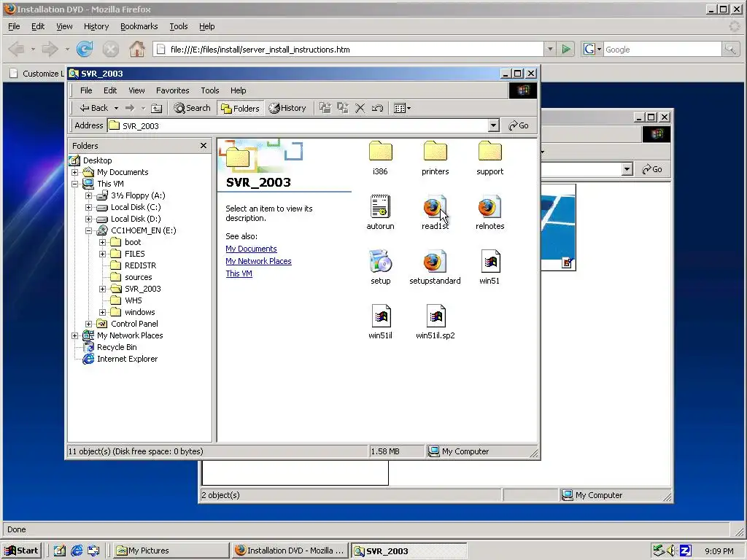Image resolution: width=747 pixels, height=560 pixels.
Task: Expand 3½ Floppy (A:) tree node
Action: coord(88,195)
